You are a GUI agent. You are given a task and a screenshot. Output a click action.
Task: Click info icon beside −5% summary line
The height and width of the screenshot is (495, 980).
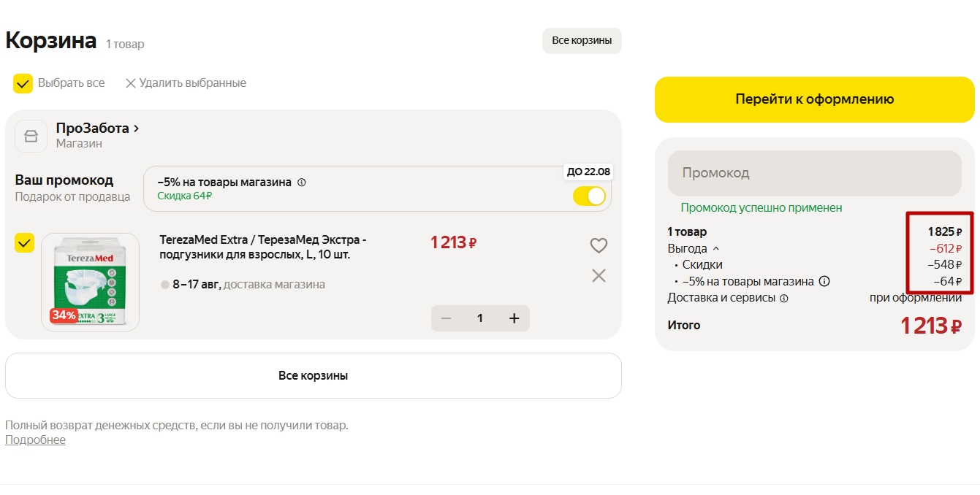pyautogui.click(x=824, y=281)
